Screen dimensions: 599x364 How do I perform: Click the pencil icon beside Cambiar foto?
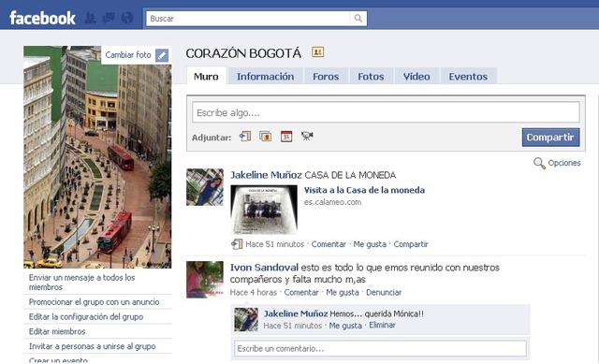point(162,55)
